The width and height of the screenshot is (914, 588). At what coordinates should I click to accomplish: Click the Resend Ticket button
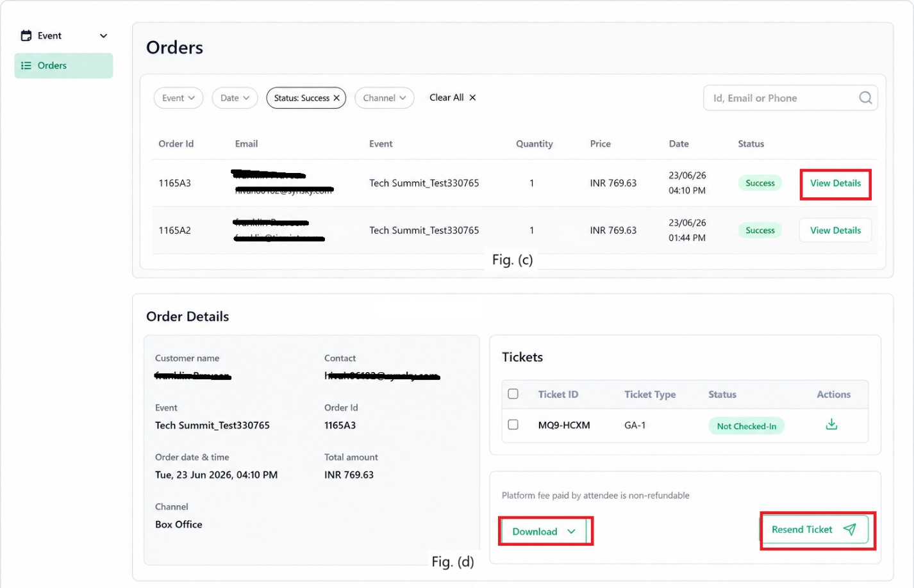814,530
